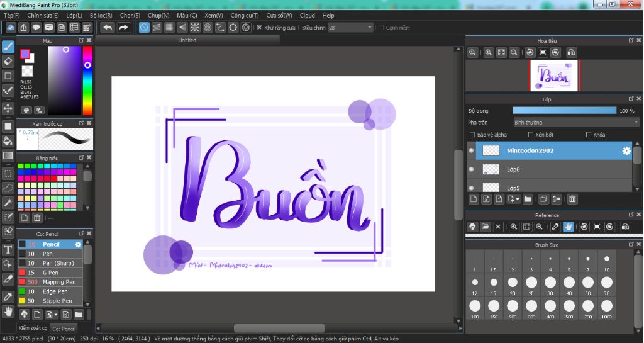Click the foreground purple color swatch
The height and width of the screenshot is (343, 644).
(x=25, y=54)
